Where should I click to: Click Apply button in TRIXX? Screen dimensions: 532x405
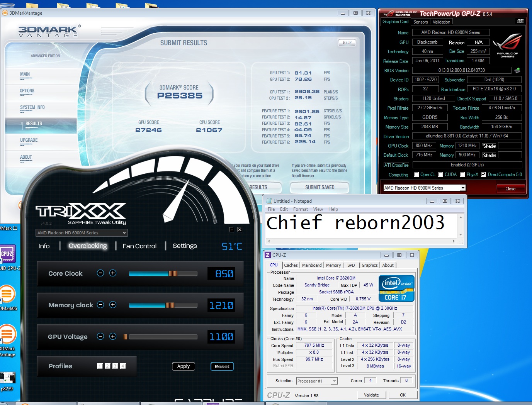coord(184,366)
